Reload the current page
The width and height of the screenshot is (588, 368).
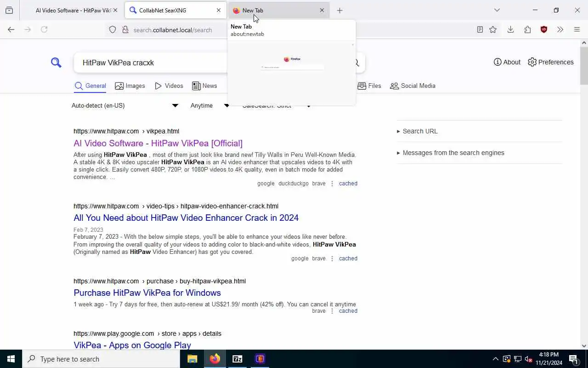coord(44,29)
